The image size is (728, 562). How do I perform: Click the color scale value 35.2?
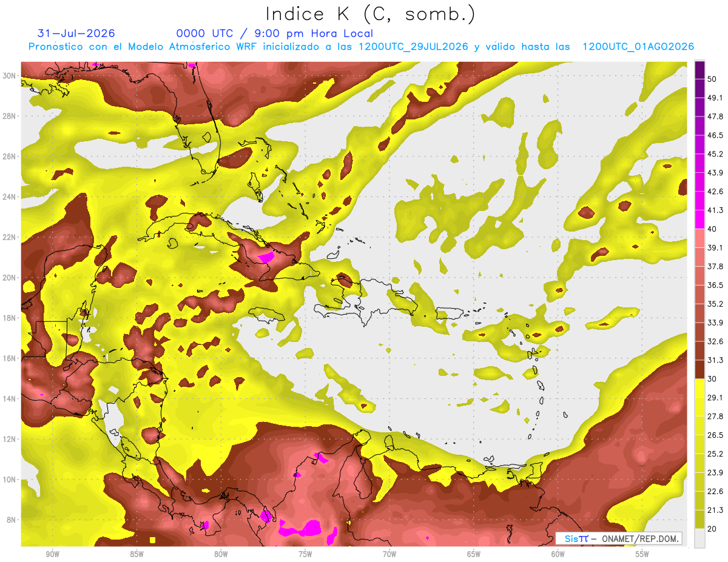click(x=715, y=304)
